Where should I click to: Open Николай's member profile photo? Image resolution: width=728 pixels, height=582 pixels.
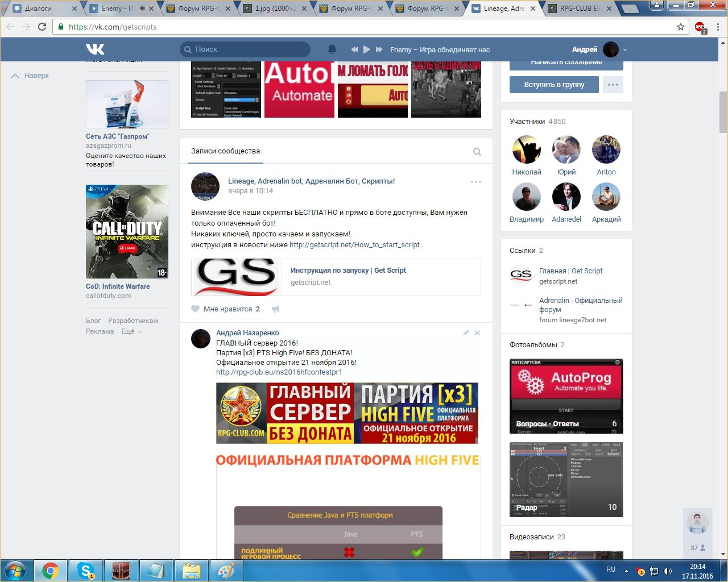pyautogui.click(x=527, y=149)
